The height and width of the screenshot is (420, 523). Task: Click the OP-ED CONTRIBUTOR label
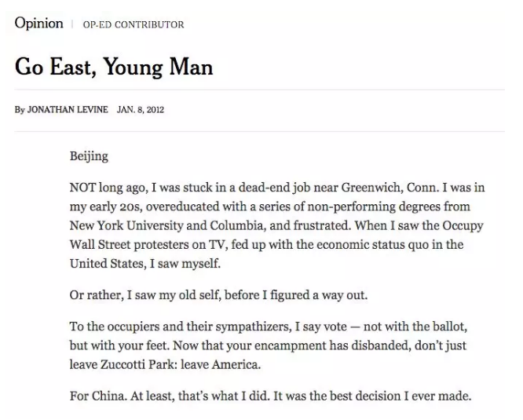tap(133, 24)
